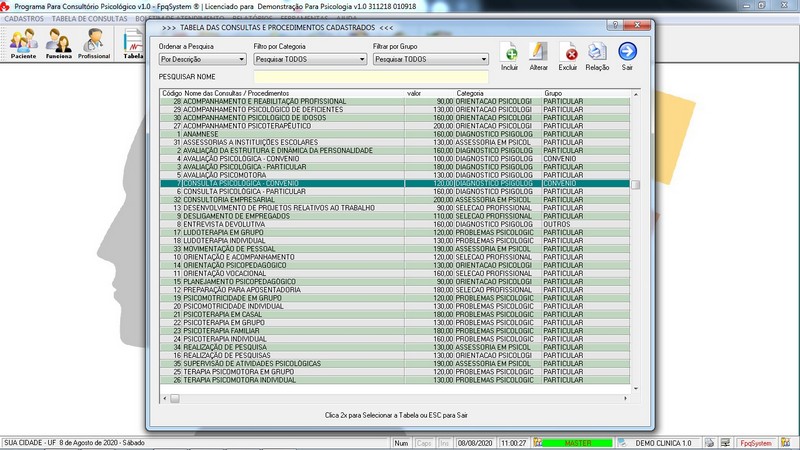Click the MASTER green status indicator
Image resolution: width=800 pixels, height=450 pixels.
click(x=578, y=443)
